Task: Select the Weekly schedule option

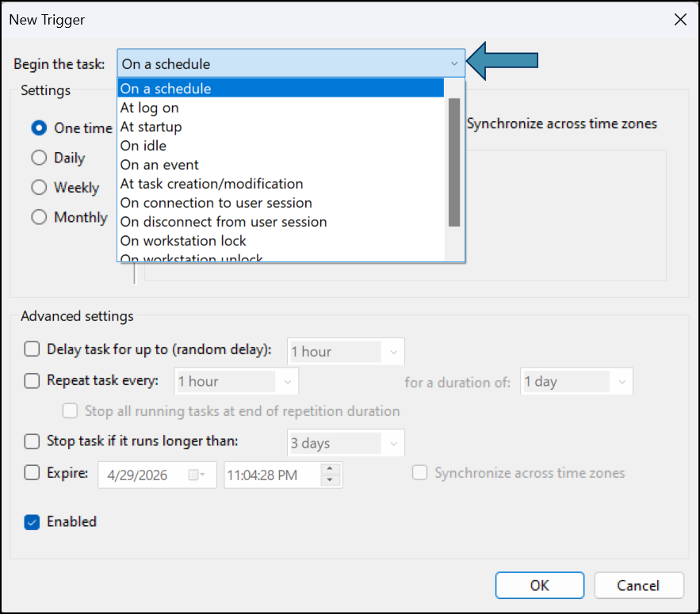Action: [x=39, y=188]
